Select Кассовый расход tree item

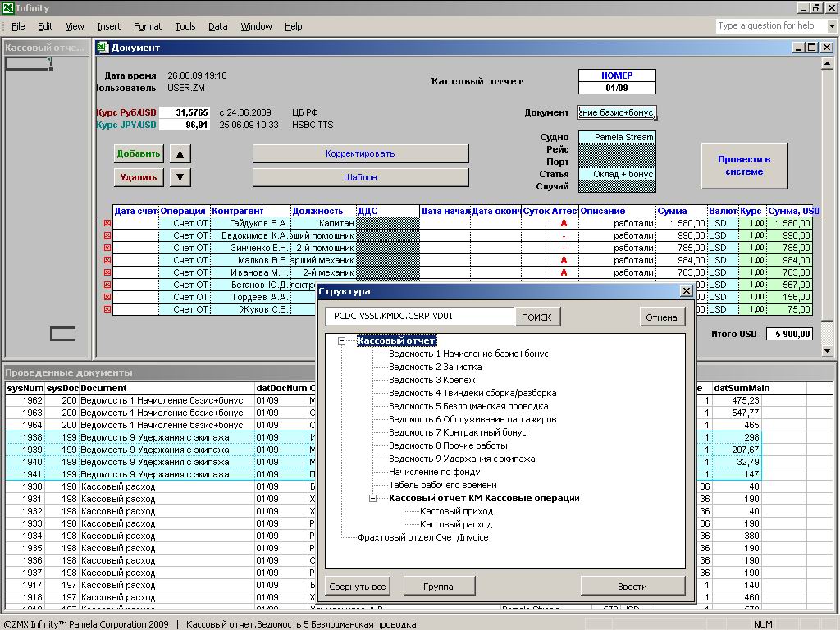point(456,524)
